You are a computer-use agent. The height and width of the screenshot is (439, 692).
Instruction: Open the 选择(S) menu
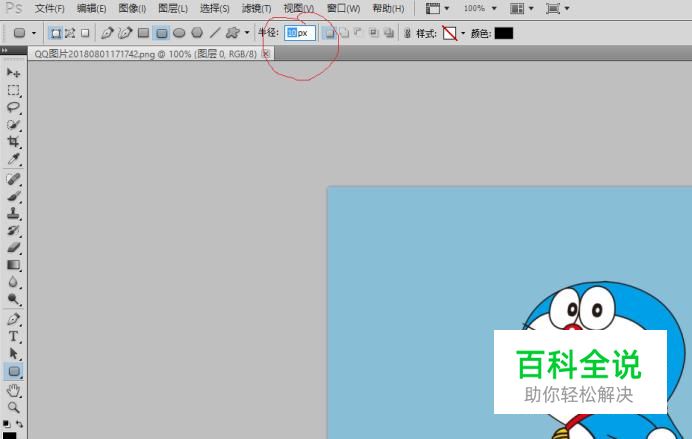pyautogui.click(x=214, y=8)
